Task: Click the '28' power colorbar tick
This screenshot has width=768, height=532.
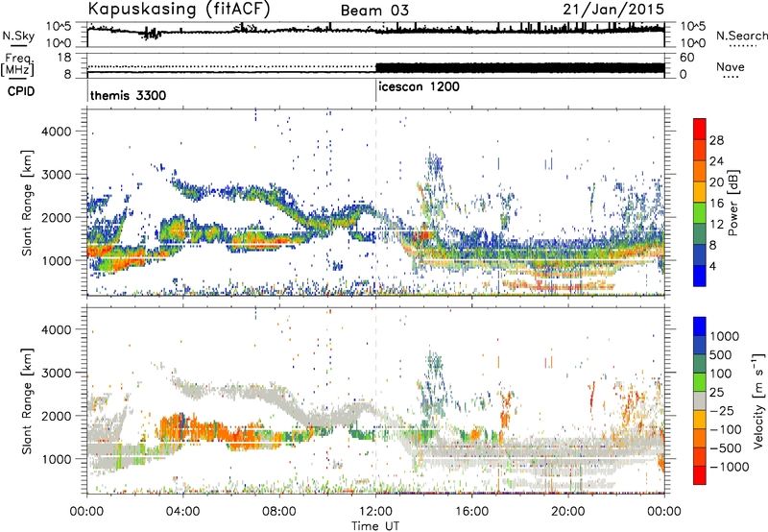Action: 716,140
